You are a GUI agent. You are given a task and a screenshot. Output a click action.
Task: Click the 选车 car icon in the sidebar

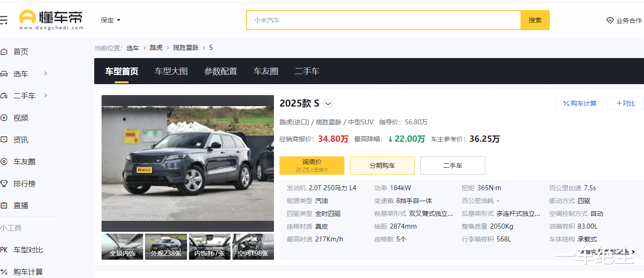pos(4,74)
